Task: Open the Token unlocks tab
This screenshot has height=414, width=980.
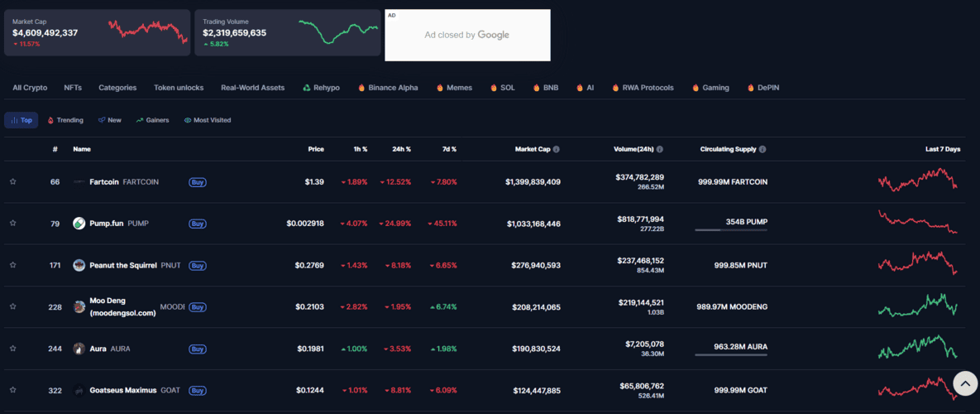Action: (179, 88)
